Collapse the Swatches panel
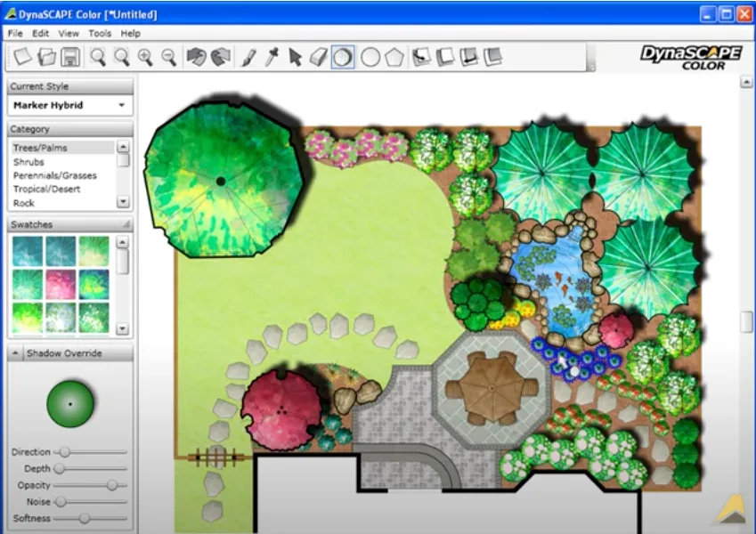The image size is (756, 534). (x=128, y=224)
